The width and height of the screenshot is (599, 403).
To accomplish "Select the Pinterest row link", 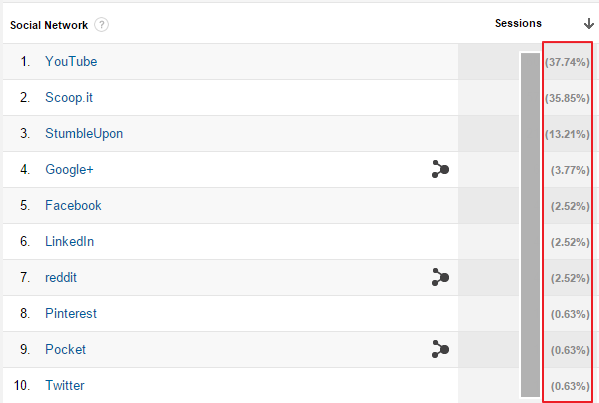I will 71,313.
